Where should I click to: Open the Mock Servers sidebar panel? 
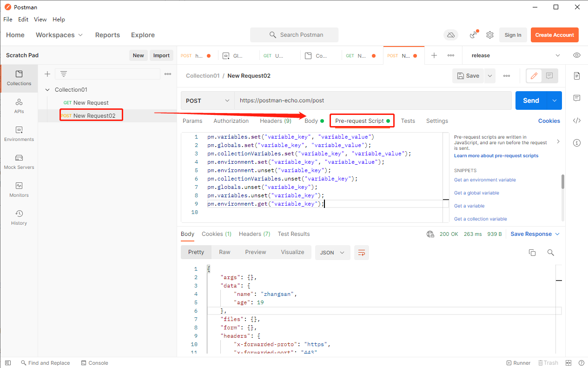coord(19,162)
